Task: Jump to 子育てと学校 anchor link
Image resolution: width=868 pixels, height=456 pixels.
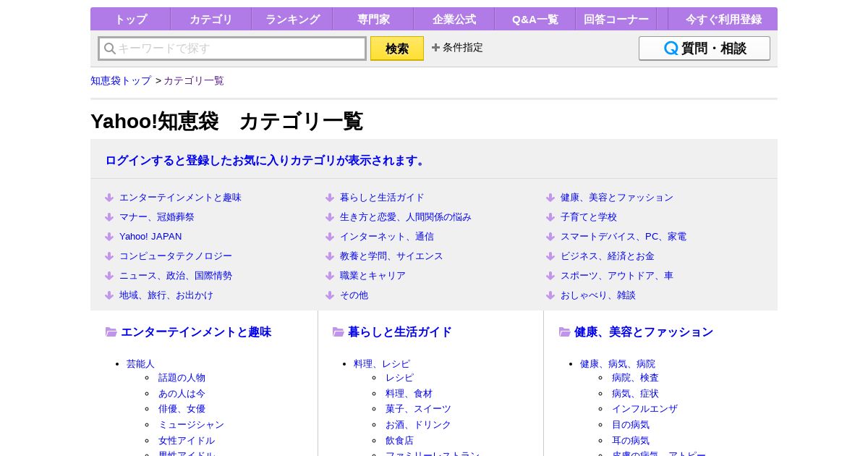Action: click(x=589, y=217)
